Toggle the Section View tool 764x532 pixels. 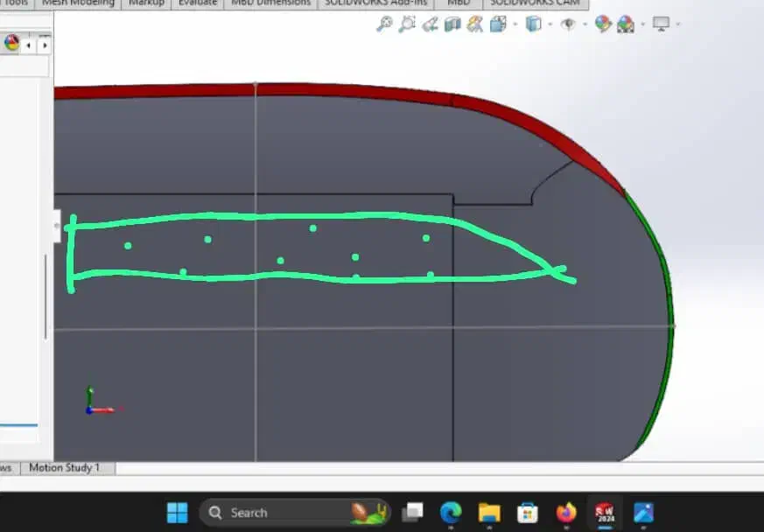452,24
